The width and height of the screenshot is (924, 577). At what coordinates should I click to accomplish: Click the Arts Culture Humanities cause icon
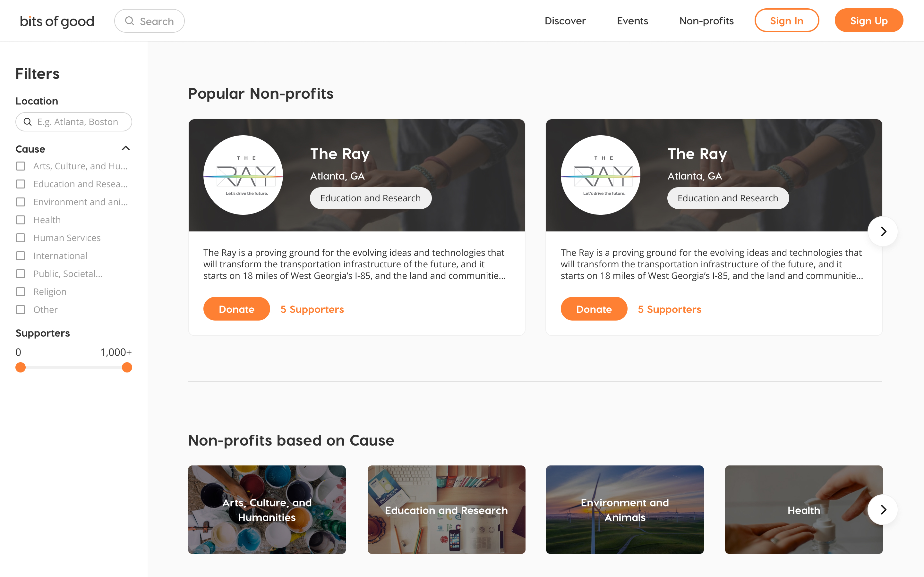(267, 510)
